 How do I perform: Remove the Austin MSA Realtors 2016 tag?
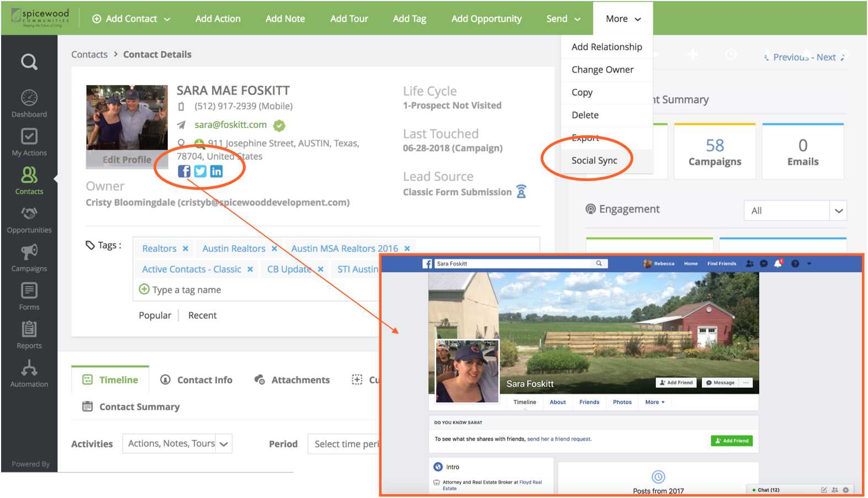[x=407, y=248]
